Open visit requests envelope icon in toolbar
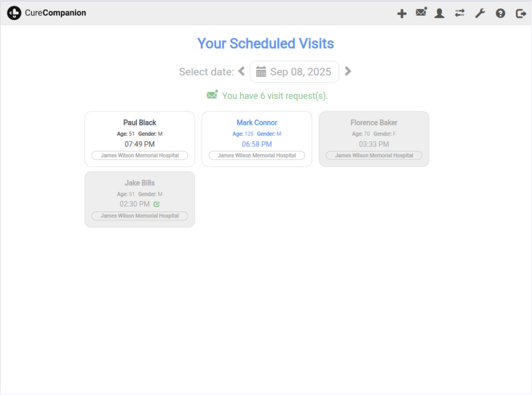 pyautogui.click(x=421, y=12)
